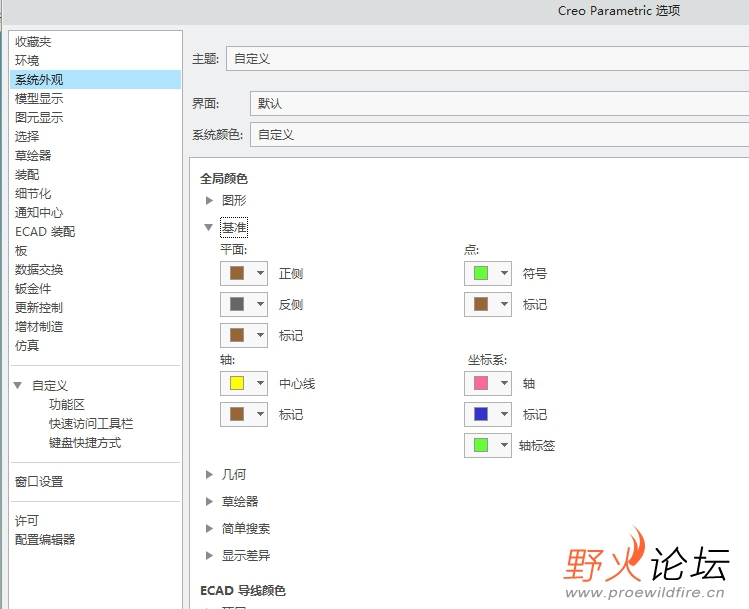
Task: Select the 钣金件 category
Action: point(32,288)
